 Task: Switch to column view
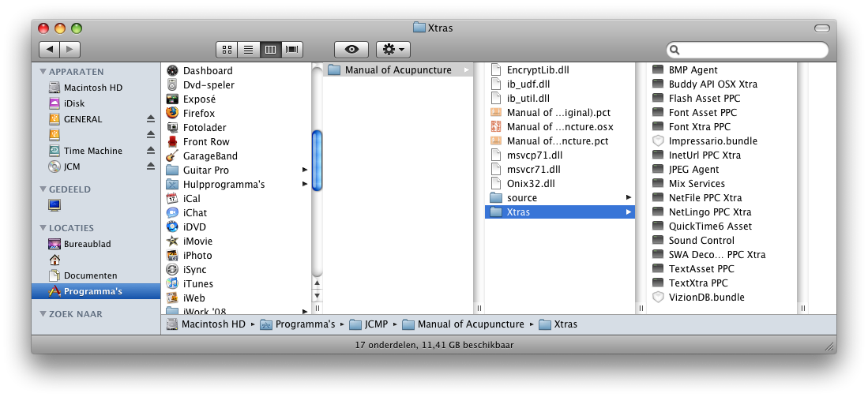click(x=270, y=49)
